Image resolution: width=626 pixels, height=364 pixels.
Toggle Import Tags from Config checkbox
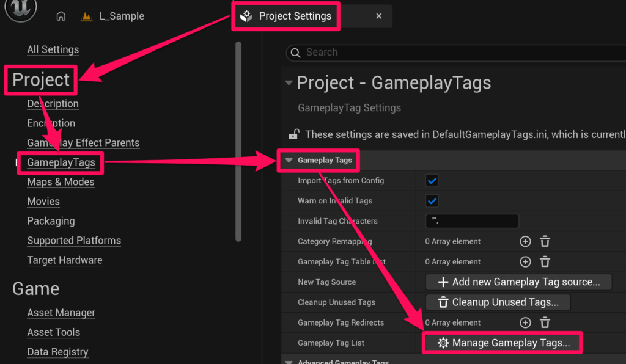[432, 181]
